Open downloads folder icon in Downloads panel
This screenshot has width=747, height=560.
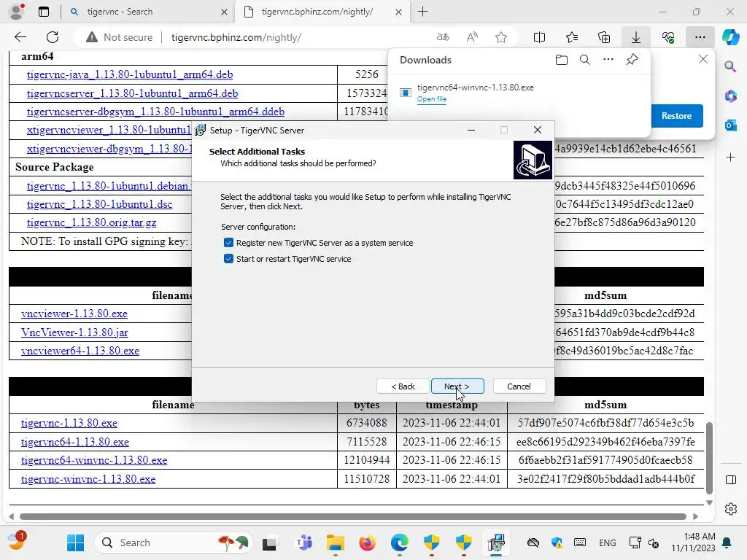562,60
